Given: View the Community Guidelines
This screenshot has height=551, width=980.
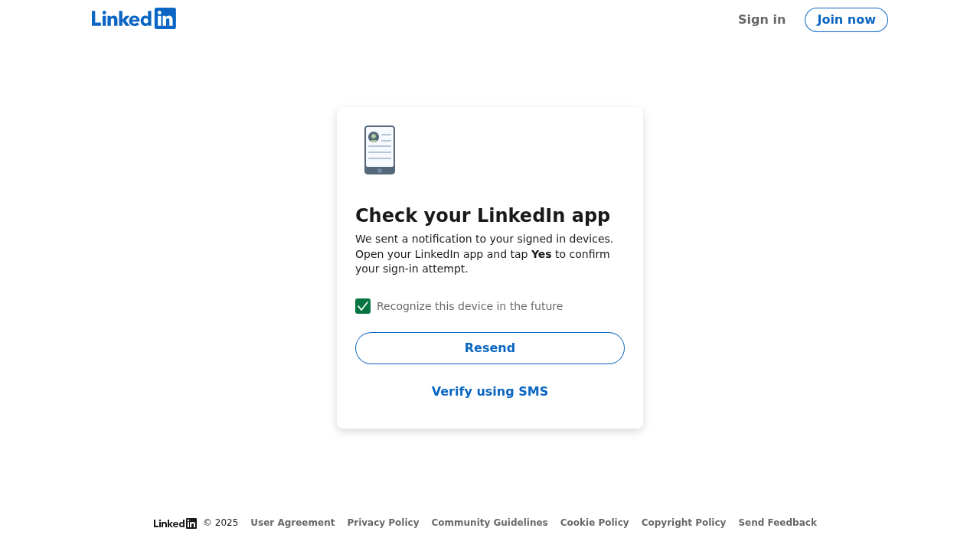Looking at the screenshot, I should coord(489,523).
